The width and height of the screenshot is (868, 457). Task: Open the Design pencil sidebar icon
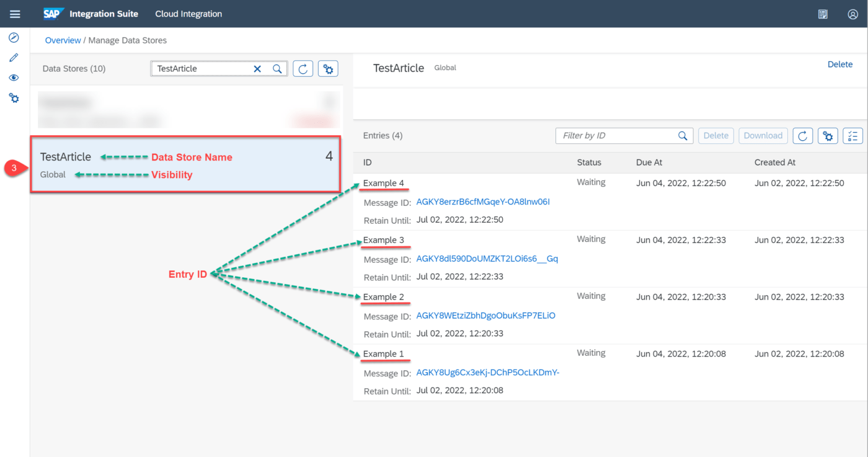(x=14, y=58)
